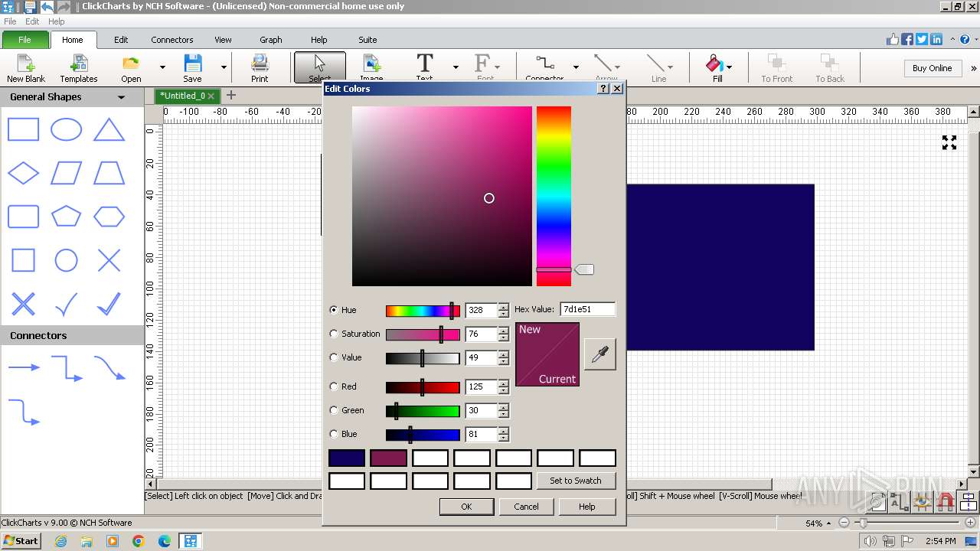
Task: Click the LinkedIn share icon
Action: click(936, 40)
